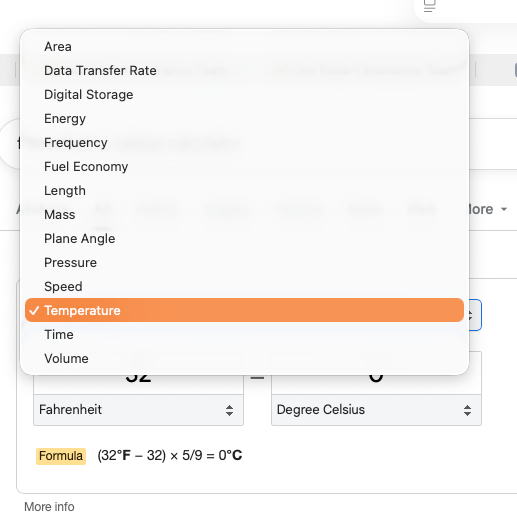Image resolution: width=517 pixels, height=527 pixels.
Task: Select Plane Angle entry
Action: [x=244, y=239]
